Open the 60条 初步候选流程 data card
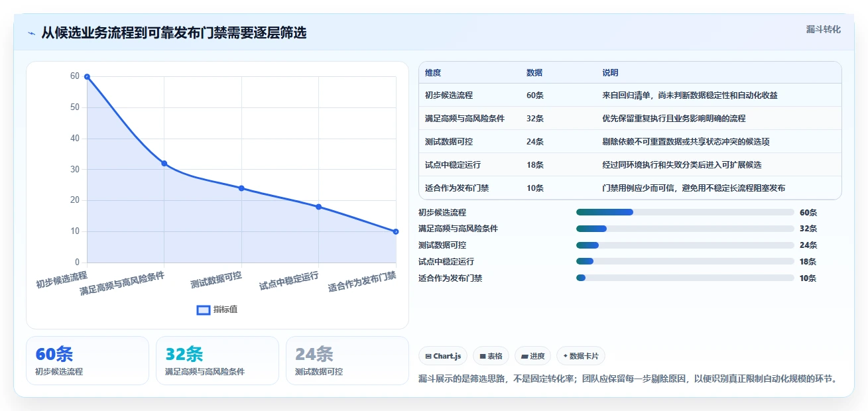 click(88, 361)
